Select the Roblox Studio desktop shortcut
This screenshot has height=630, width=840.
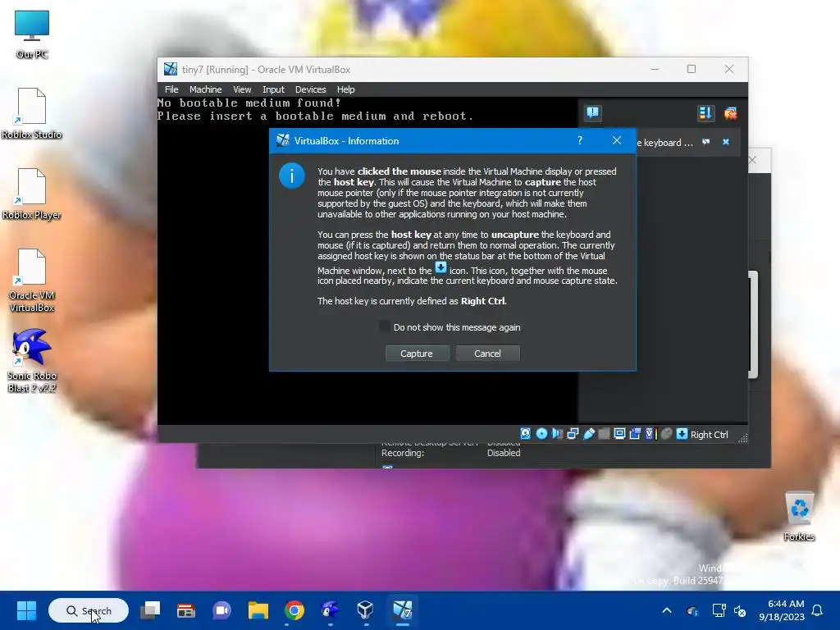(x=32, y=113)
